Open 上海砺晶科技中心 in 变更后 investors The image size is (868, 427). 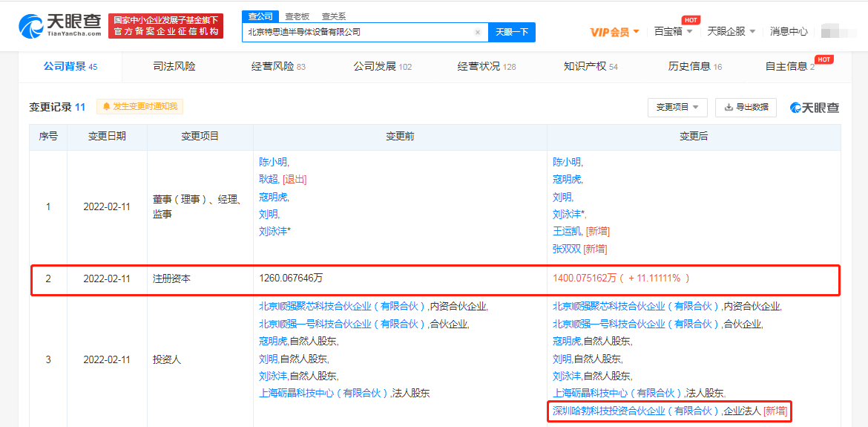(x=618, y=394)
